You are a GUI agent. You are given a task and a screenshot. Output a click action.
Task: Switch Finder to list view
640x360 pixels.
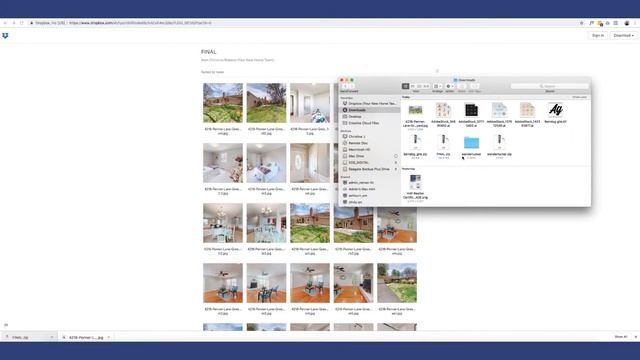[x=413, y=86]
